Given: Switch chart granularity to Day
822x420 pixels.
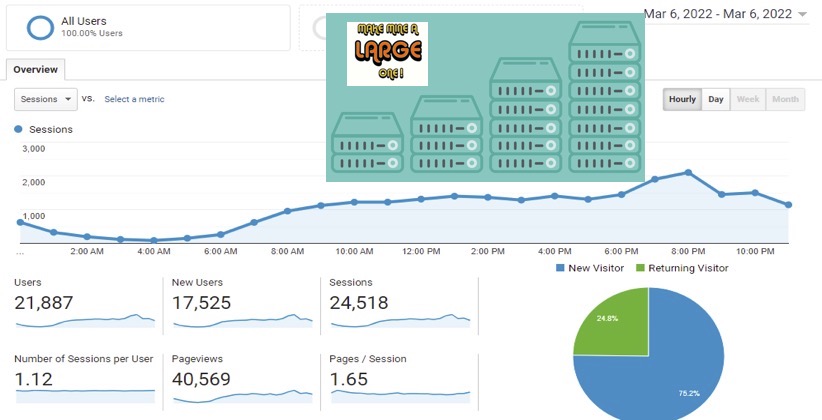Looking at the screenshot, I should 716,99.
